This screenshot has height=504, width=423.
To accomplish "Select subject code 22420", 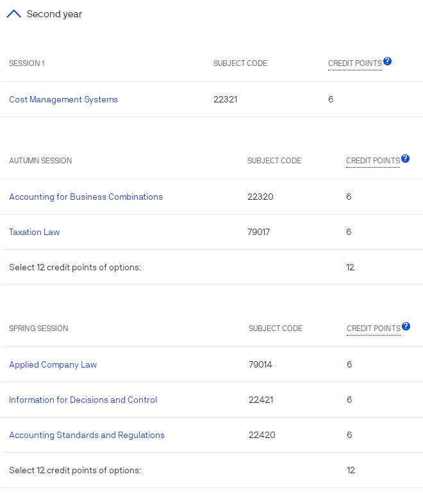I will click(x=262, y=435).
